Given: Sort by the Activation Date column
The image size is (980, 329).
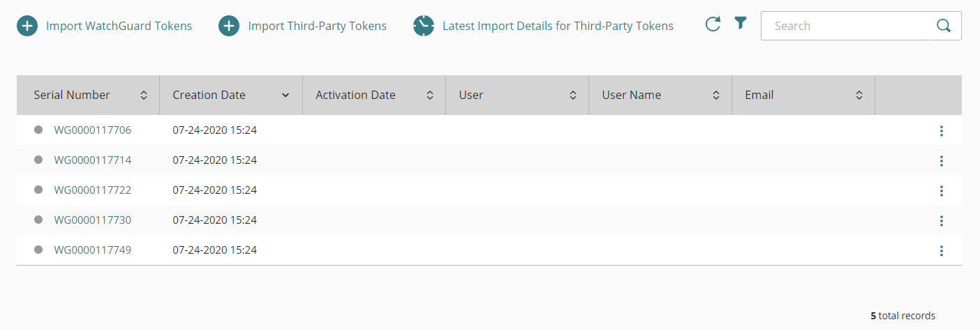Looking at the screenshot, I should (x=429, y=95).
